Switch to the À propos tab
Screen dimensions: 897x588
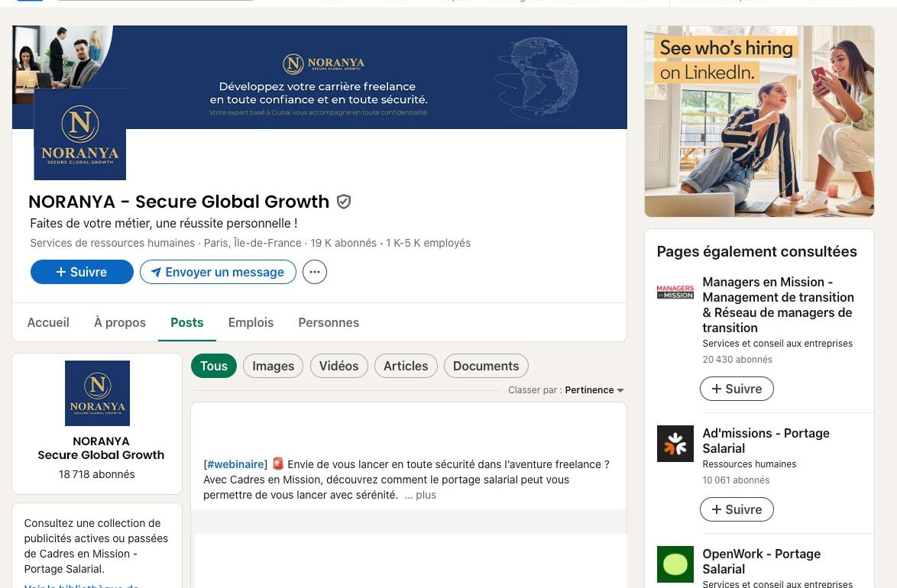point(119,322)
